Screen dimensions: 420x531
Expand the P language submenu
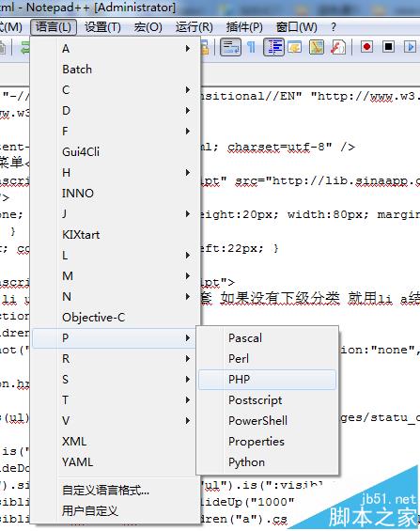[114, 337]
